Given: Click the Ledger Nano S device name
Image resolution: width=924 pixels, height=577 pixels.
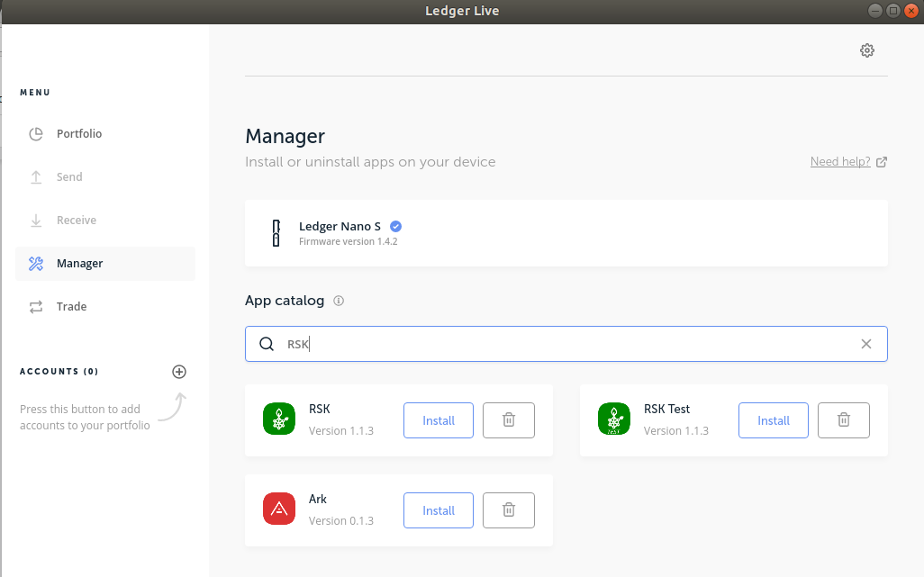Looking at the screenshot, I should pos(340,226).
